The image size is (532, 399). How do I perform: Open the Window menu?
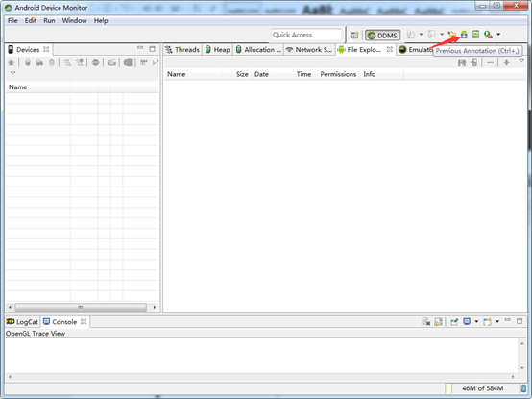point(74,21)
